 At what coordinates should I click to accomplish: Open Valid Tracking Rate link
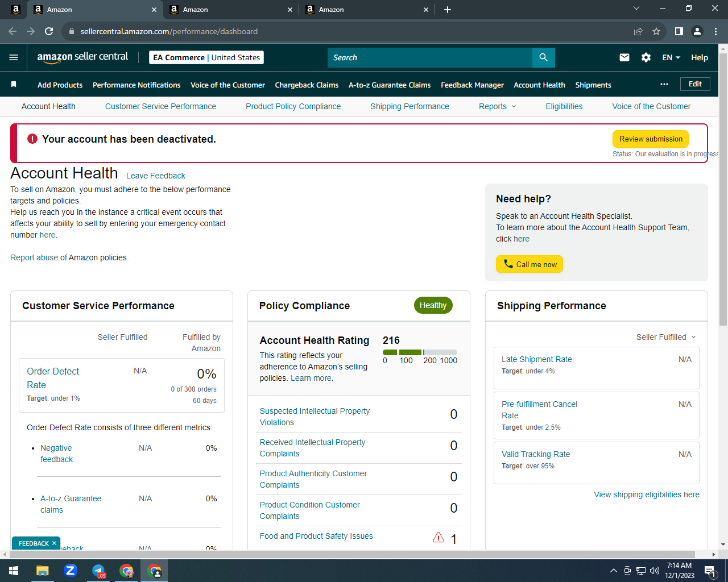coord(535,454)
